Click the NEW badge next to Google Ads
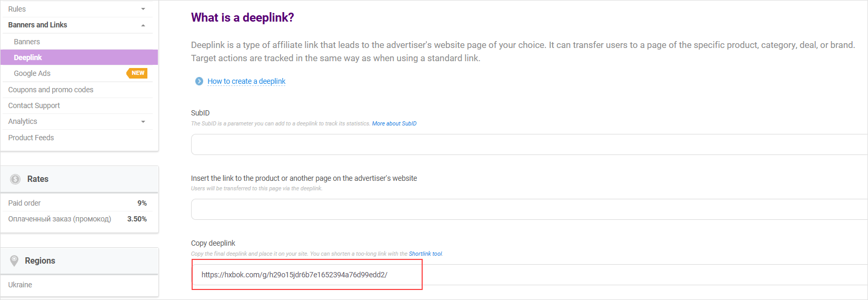The width and height of the screenshot is (868, 300). (x=137, y=73)
